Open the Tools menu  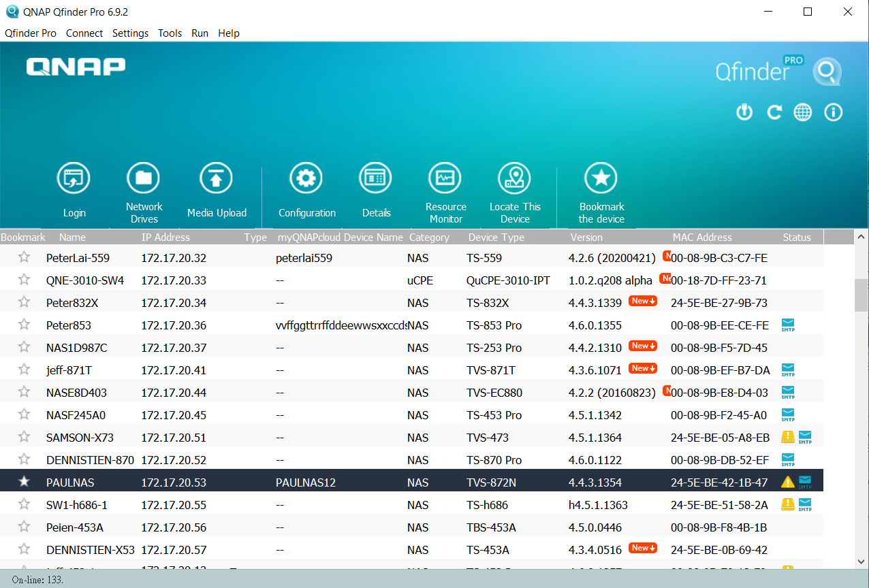click(170, 33)
